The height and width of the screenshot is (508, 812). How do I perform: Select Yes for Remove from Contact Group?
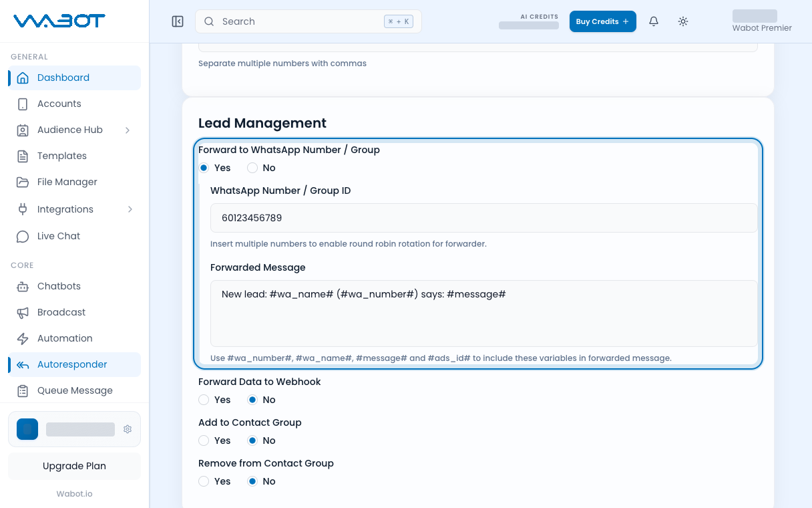(x=204, y=481)
